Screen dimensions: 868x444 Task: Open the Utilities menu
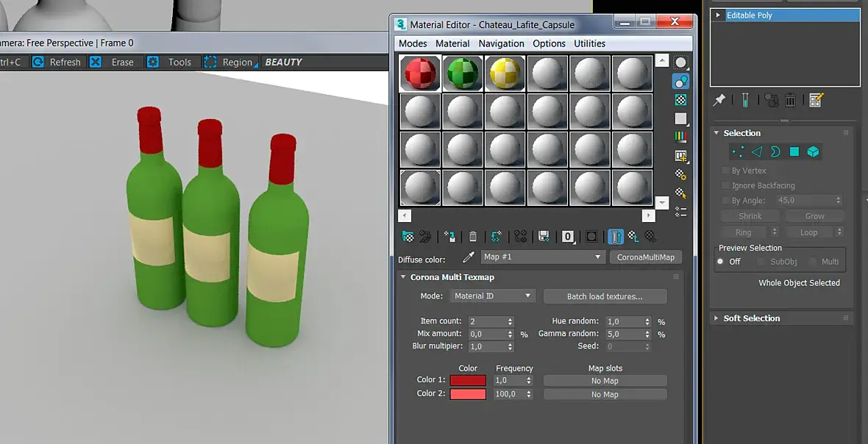coord(589,43)
